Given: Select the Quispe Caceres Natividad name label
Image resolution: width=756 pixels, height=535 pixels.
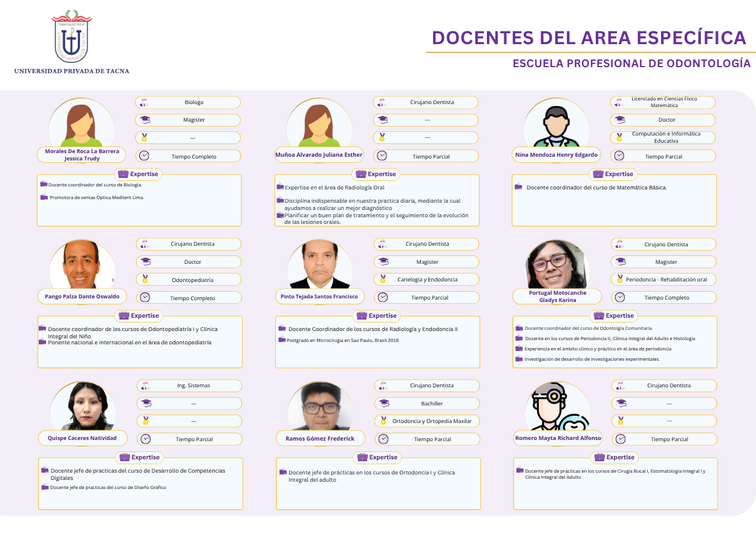Looking at the screenshot, I should 83,438.
